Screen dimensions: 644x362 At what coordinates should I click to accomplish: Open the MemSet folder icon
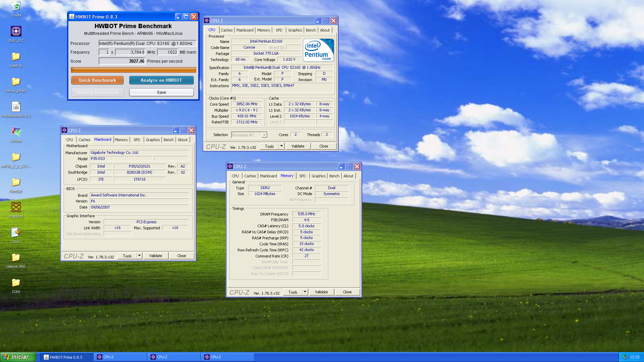[x=16, y=182]
